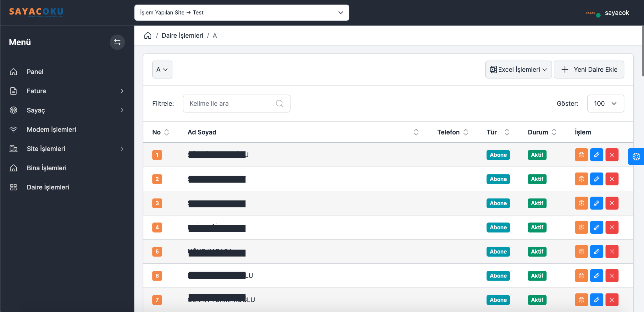Edit row 7 with pencil icon
Screen dimensions: 644x312
point(597,300)
